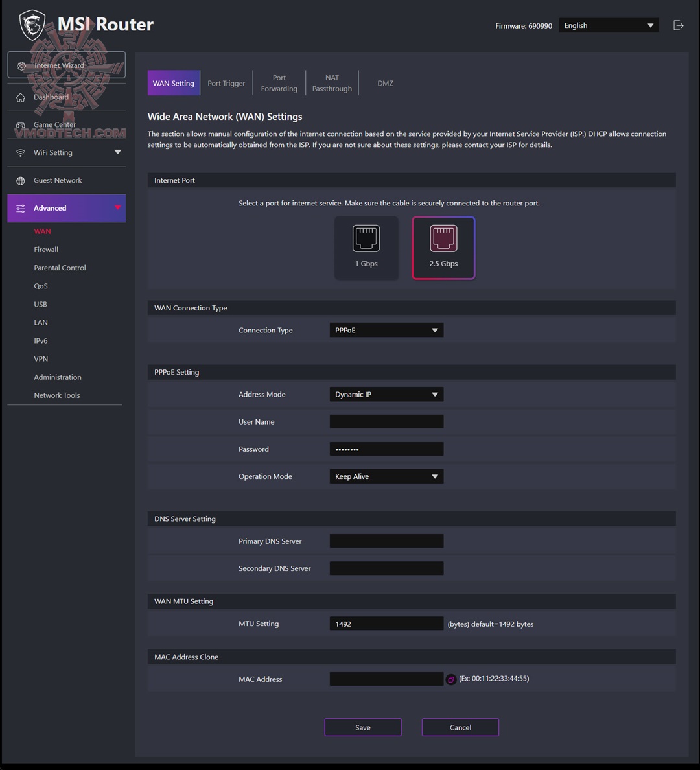Open the Operation Mode dropdown
Viewport: 700px width, 770px height.
click(386, 477)
